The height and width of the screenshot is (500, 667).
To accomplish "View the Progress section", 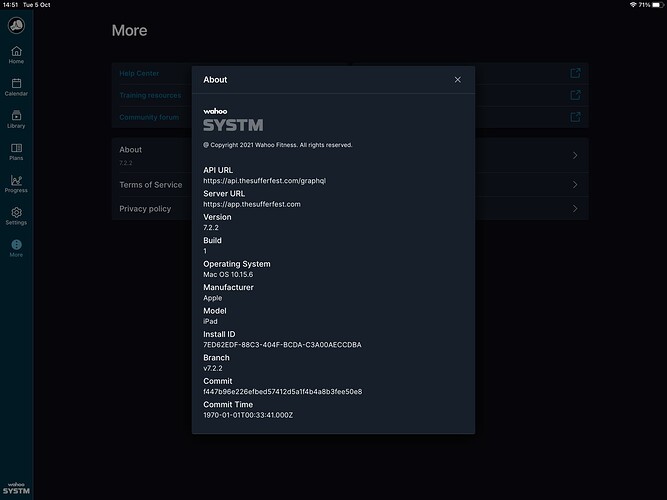I will point(16,184).
